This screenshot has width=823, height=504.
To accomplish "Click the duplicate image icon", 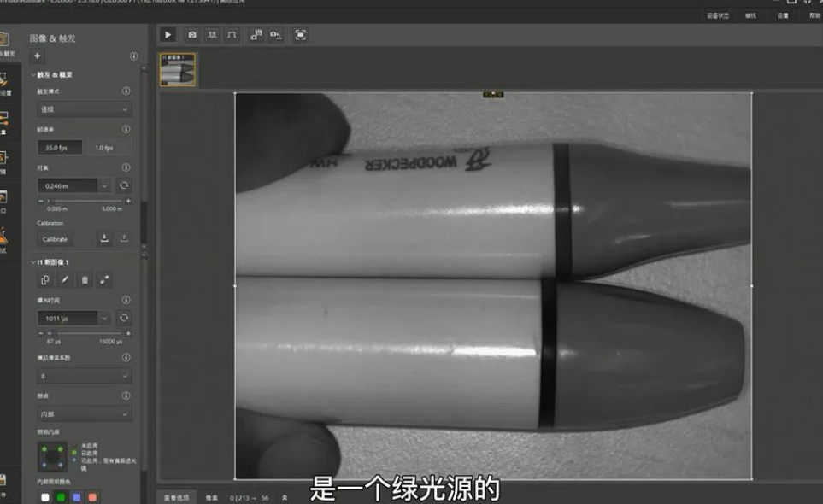I will [x=45, y=280].
